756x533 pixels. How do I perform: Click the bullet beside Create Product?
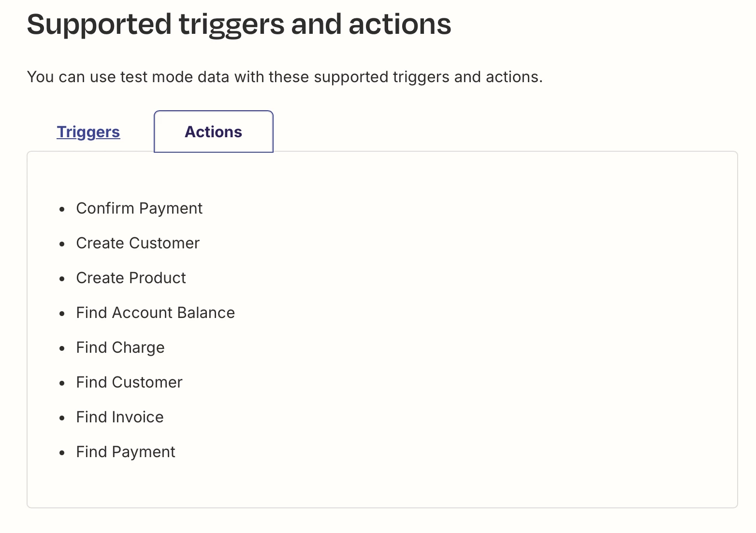click(62, 279)
